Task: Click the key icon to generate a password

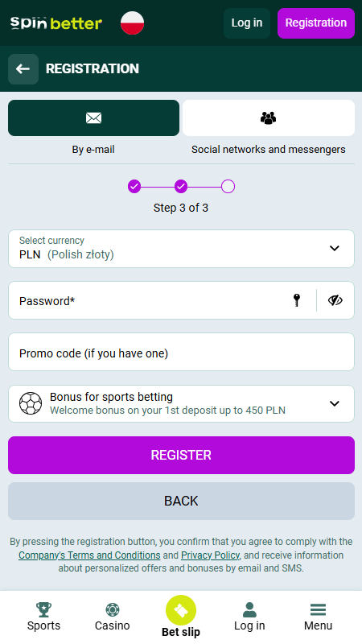Action: 297,300
